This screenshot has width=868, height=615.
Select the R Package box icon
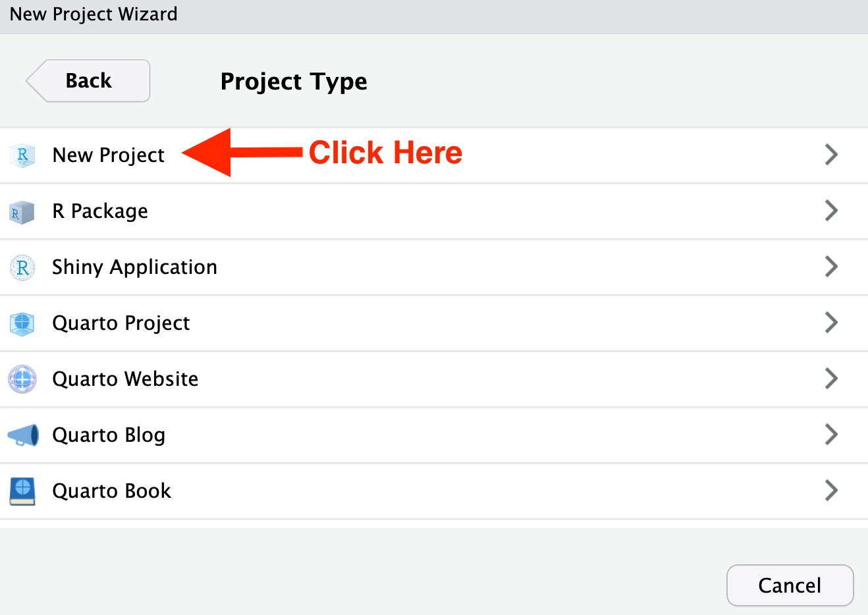click(22, 211)
